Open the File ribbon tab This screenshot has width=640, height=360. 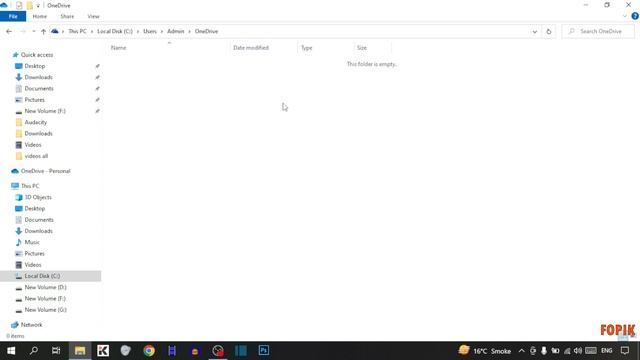coord(13,16)
